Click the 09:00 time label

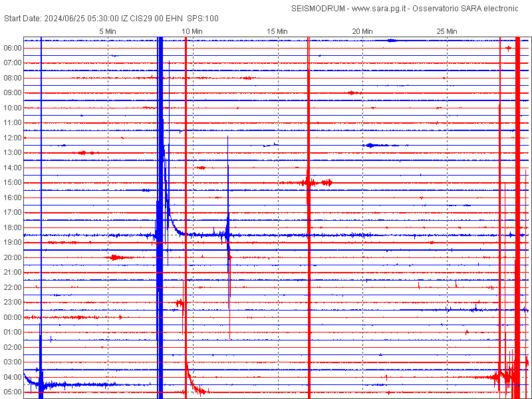coord(13,93)
